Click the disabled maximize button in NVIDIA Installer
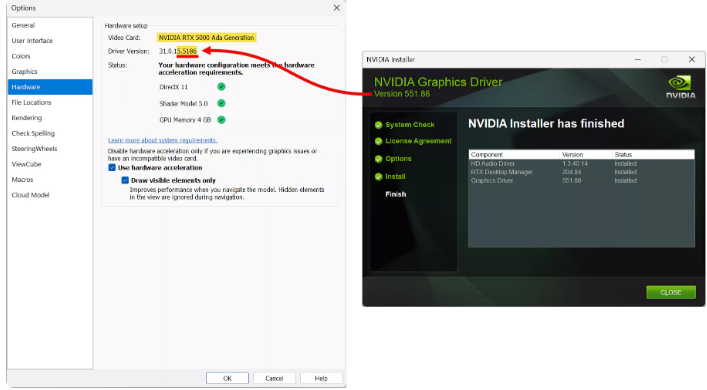 point(664,60)
